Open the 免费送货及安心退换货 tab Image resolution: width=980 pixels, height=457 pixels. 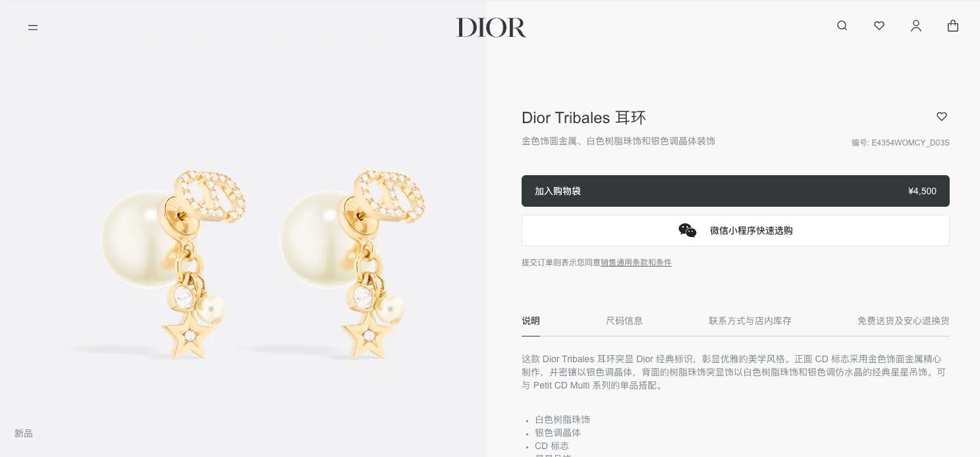[x=904, y=321]
